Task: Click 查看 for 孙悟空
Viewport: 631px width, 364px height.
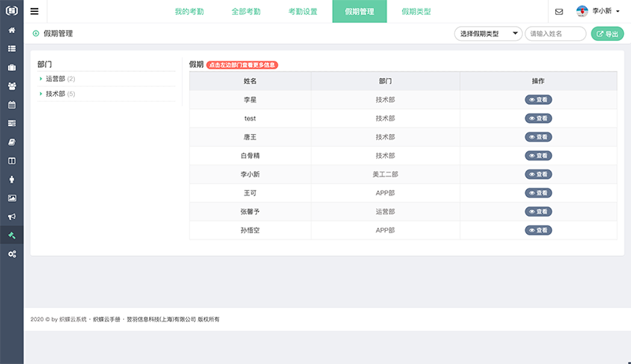Action: pyautogui.click(x=538, y=230)
